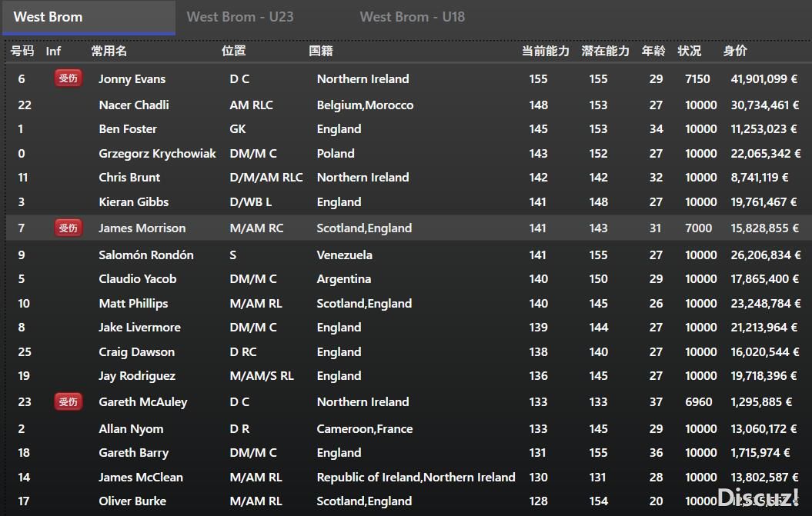Click position M/AM/S RL for Jay Rodriguez
812x516 pixels.
click(x=262, y=376)
